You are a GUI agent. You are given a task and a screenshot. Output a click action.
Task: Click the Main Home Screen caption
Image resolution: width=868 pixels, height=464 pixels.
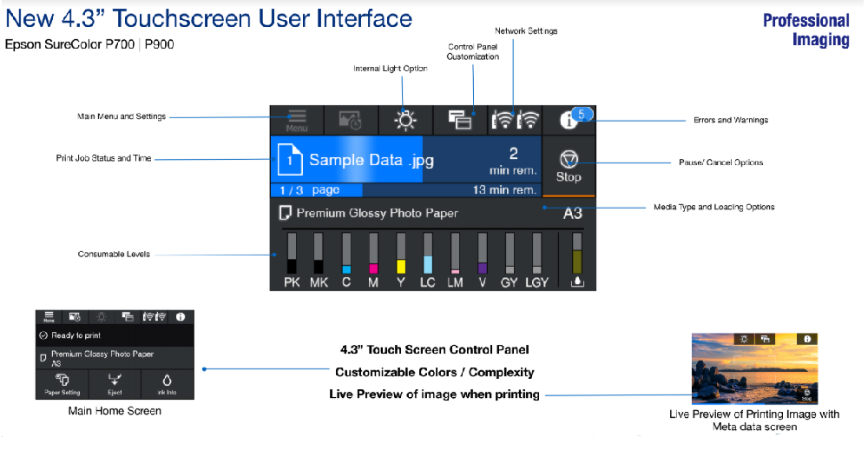115,411
